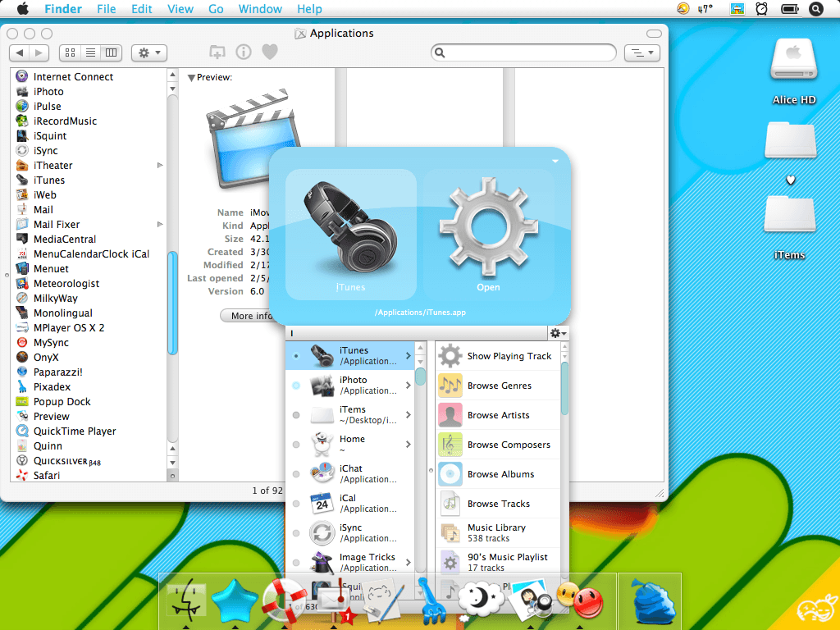Open the Edit menu
Viewport: 840px width, 630px height.
pyautogui.click(x=142, y=9)
